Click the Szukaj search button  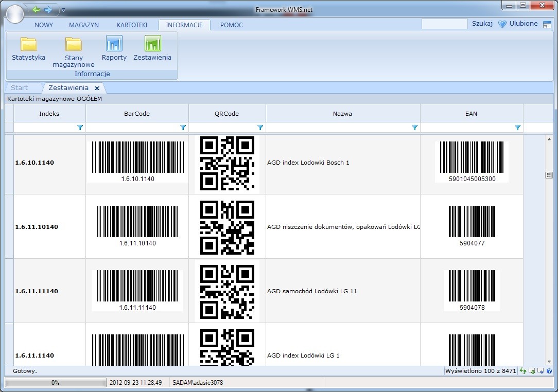point(482,24)
